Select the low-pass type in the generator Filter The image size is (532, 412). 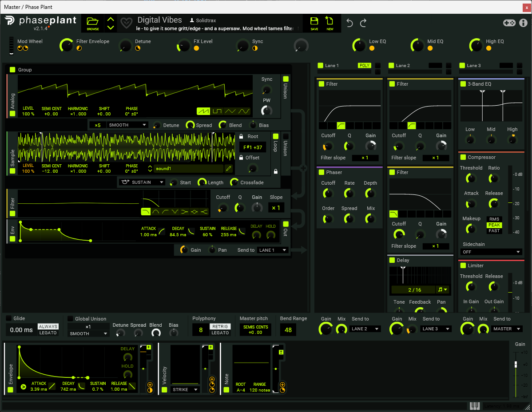pyautogui.click(x=146, y=212)
